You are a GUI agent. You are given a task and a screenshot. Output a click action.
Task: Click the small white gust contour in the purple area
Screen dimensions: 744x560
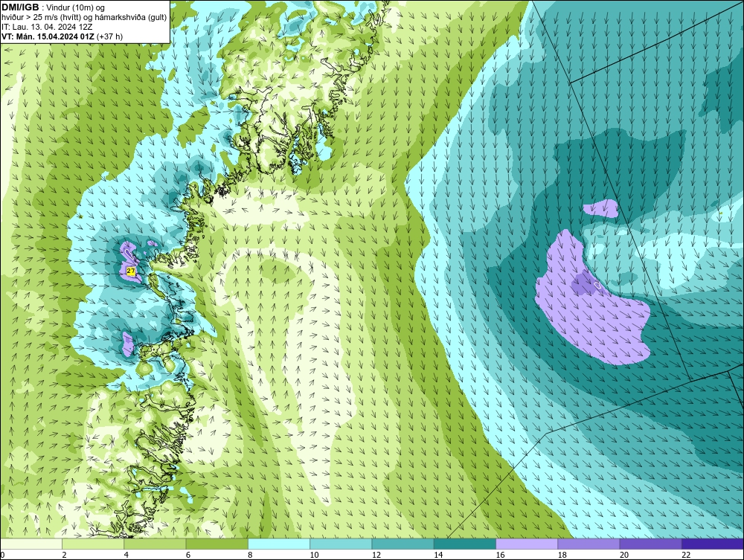pyautogui.click(x=597, y=285)
